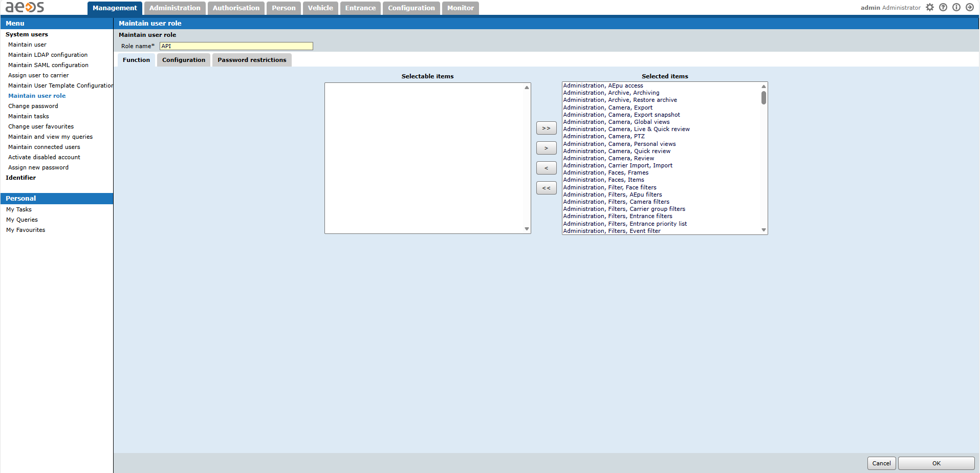This screenshot has height=473, width=980.
Task: Click the logout arrow icon
Action: (x=970, y=7)
